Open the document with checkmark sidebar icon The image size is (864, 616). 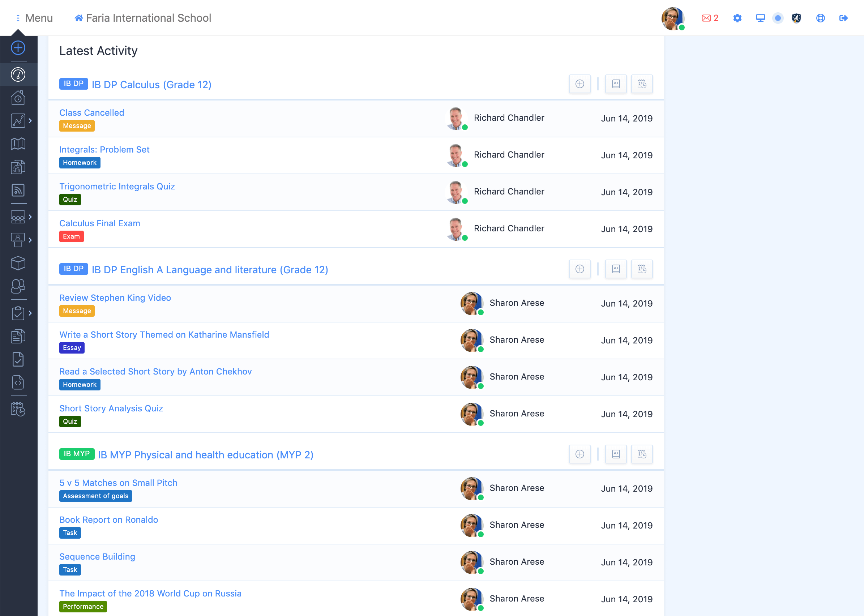tap(18, 359)
